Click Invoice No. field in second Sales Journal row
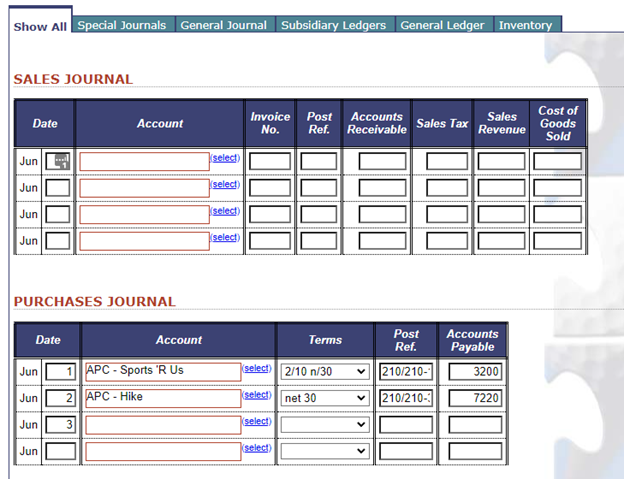Screen dimensions: 624x479 (x=270, y=188)
